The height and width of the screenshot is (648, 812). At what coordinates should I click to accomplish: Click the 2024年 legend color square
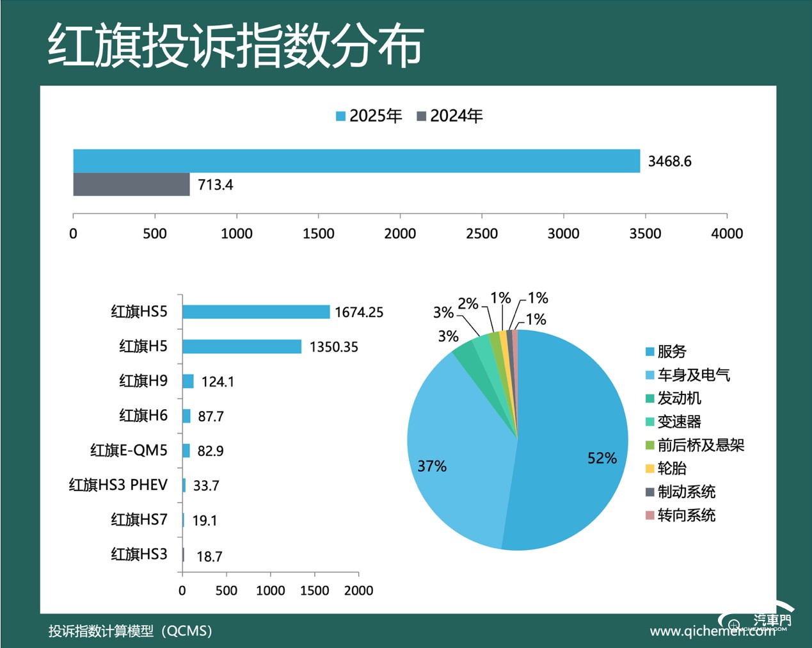tap(421, 116)
